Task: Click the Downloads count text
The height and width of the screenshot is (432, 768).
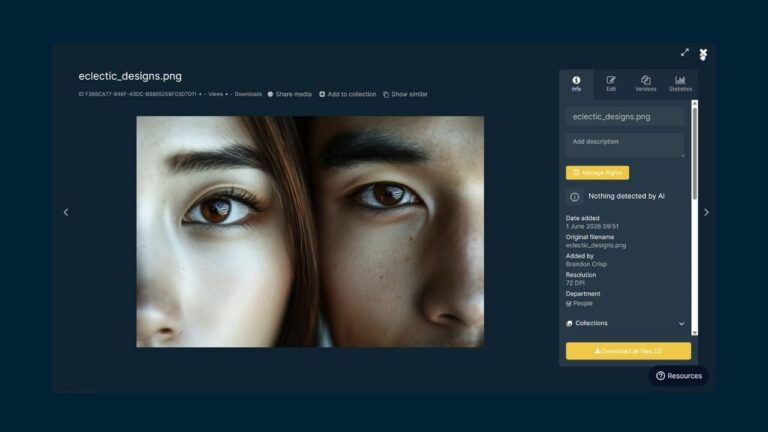Action: pos(248,94)
